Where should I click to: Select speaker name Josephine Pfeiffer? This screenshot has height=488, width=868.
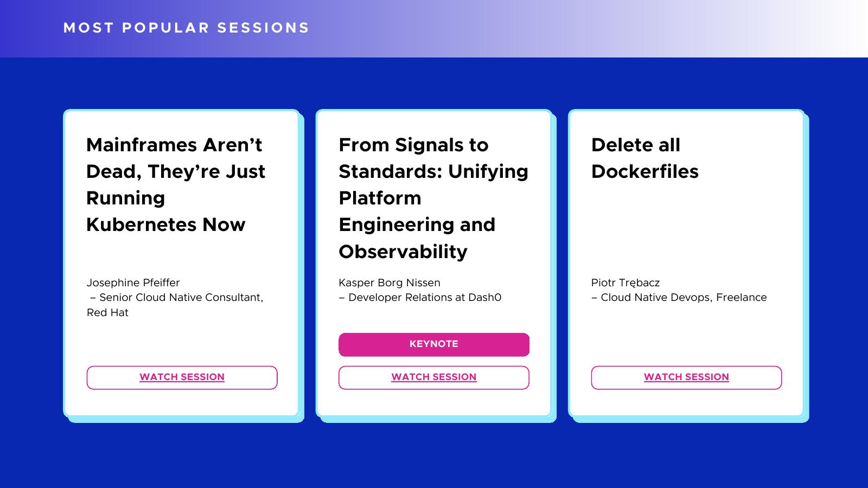tap(133, 282)
